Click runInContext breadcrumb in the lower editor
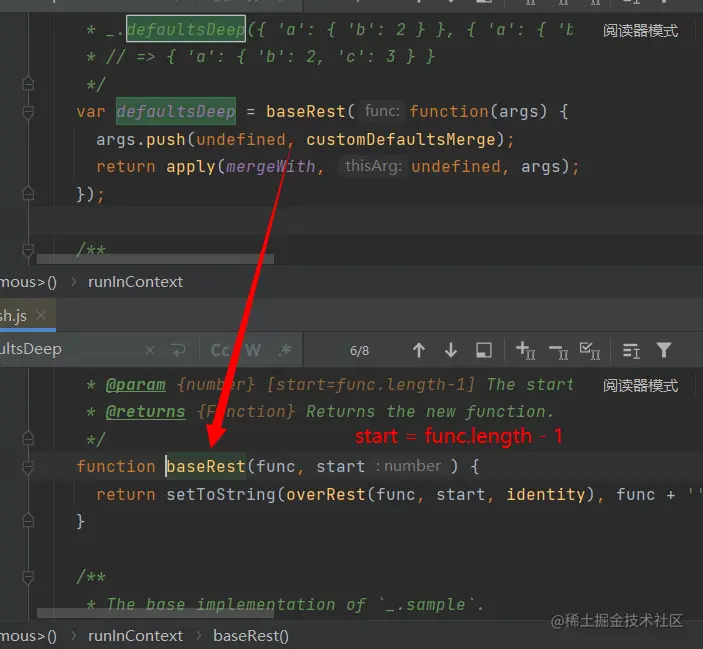This screenshot has width=703, height=649. pos(135,636)
